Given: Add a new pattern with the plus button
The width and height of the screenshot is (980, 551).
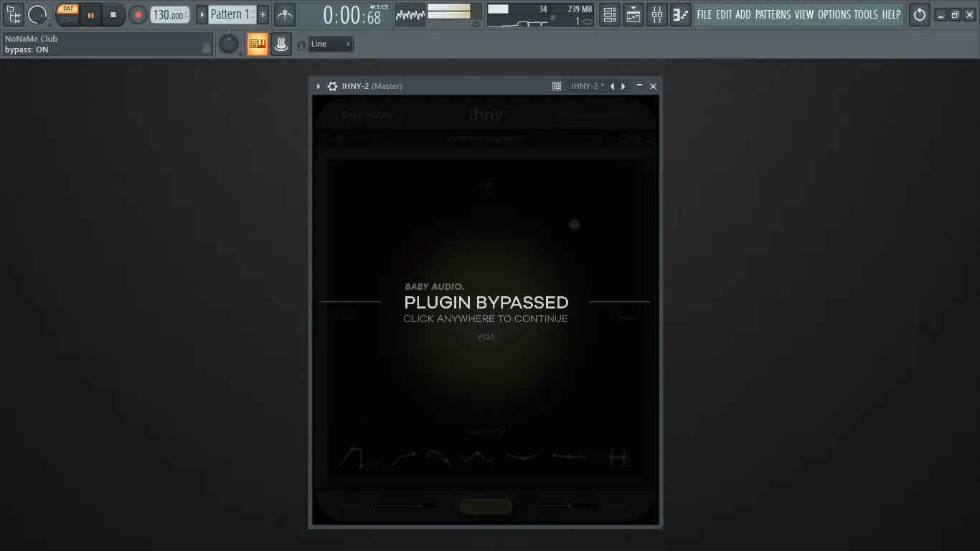Looking at the screenshot, I should pyautogui.click(x=263, y=14).
